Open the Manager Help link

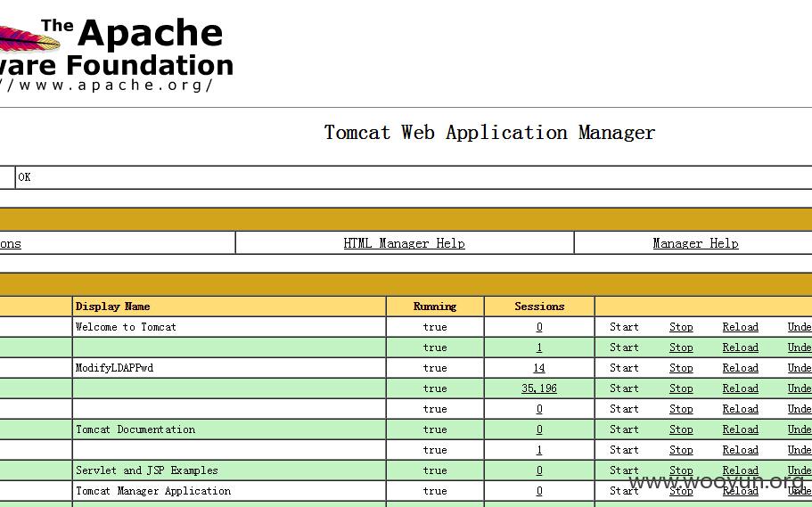pos(695,243)
